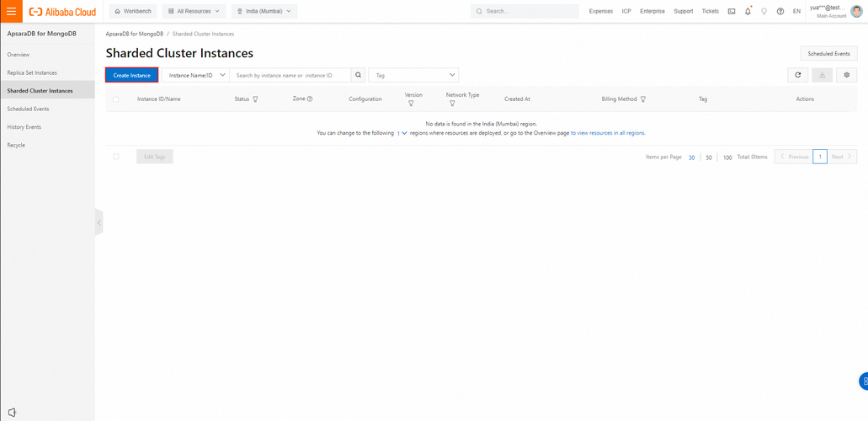The width and height of the screenshot is (868, 421).
Task: Open the hamburger navigation menu
Action: click(x=11, y=11)
